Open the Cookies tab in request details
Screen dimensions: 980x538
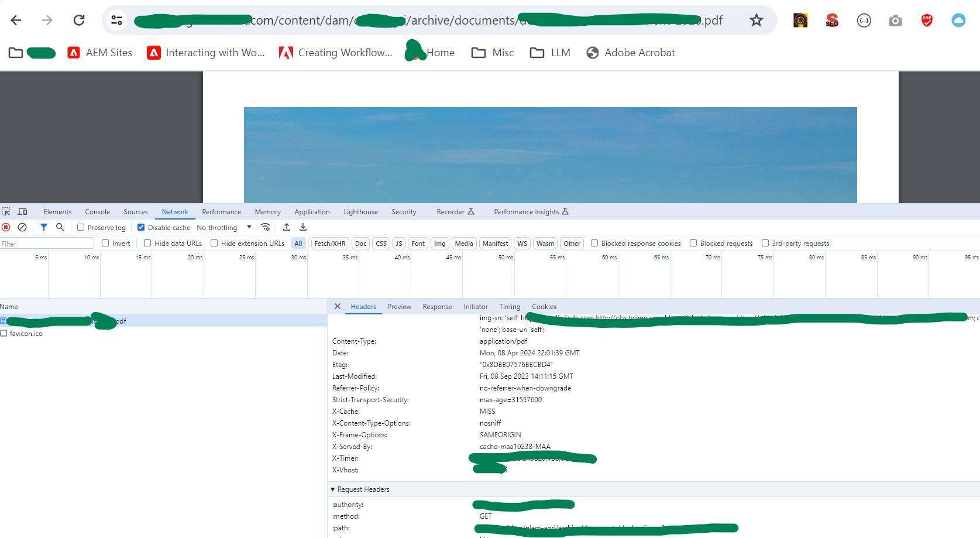pos(544,306)
